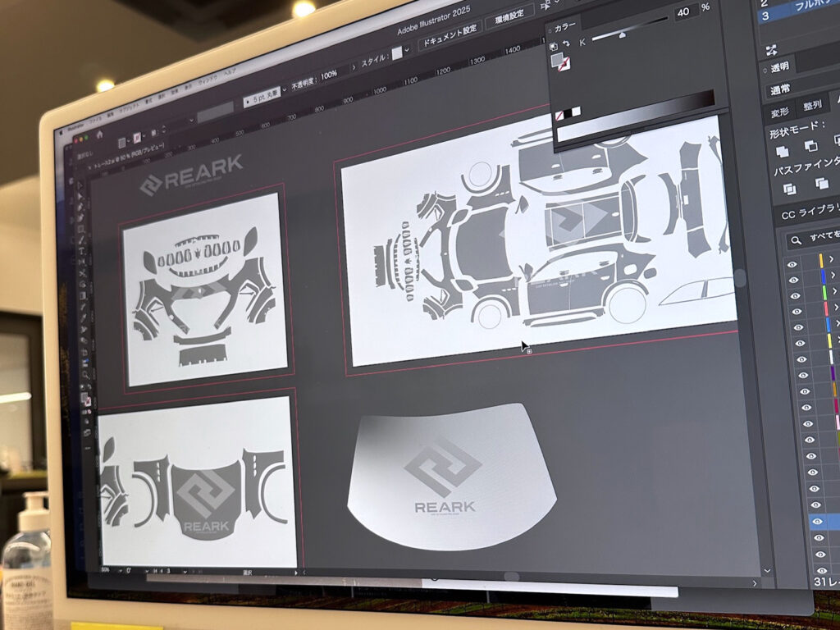Switch to the 変形 (Transform) tab

[x=779, y=112]
